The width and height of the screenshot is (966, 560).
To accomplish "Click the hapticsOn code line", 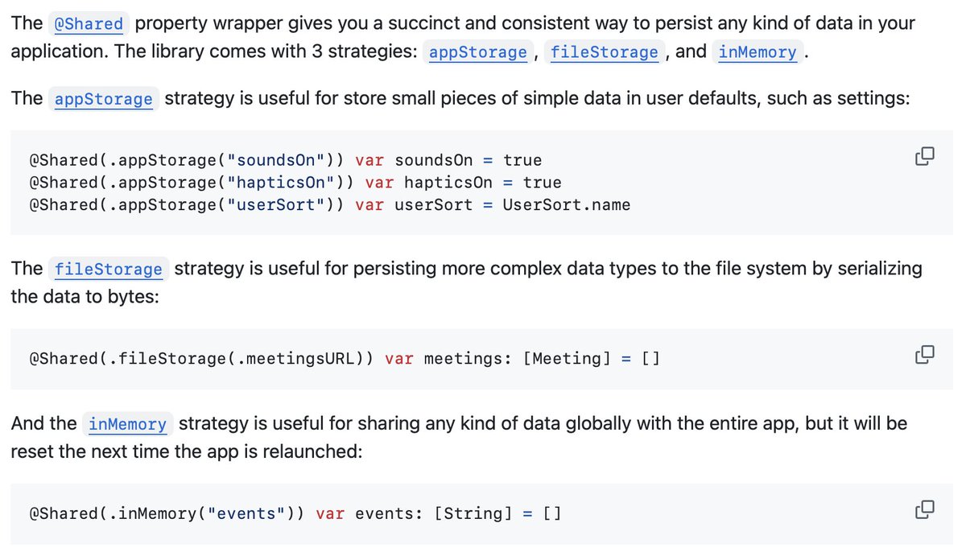I will pos(295,183).
